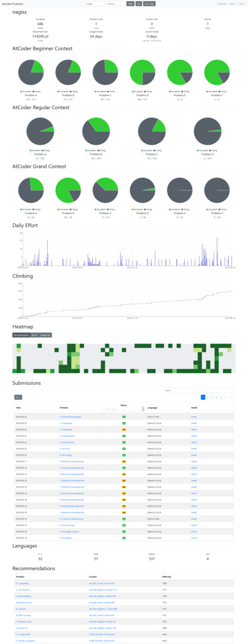248x644 pixels.
Task: Open problem A. Security in Submissions
Action: 64,449
